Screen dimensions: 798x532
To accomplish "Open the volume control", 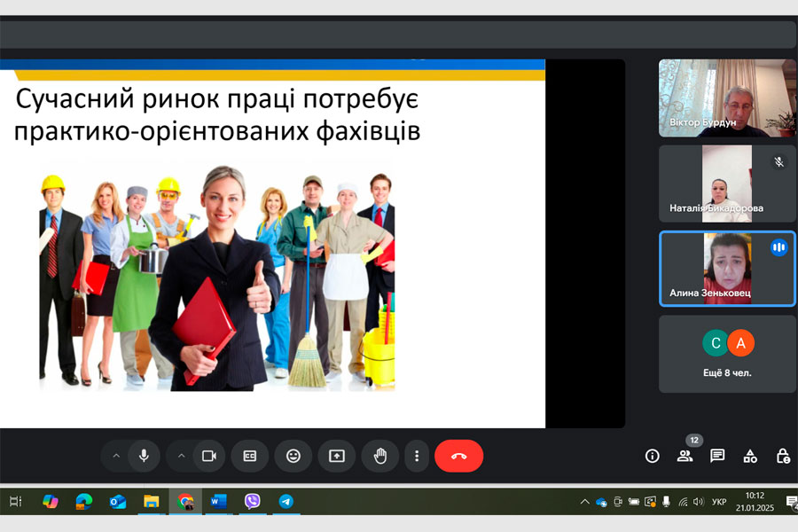I will click(x=699, y=502).
